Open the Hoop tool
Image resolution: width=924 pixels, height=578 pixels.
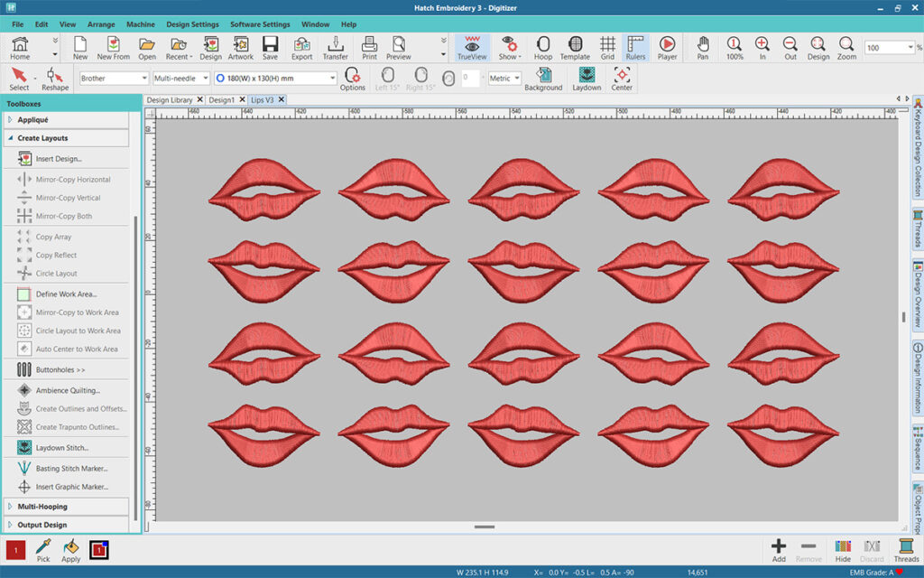542,48
